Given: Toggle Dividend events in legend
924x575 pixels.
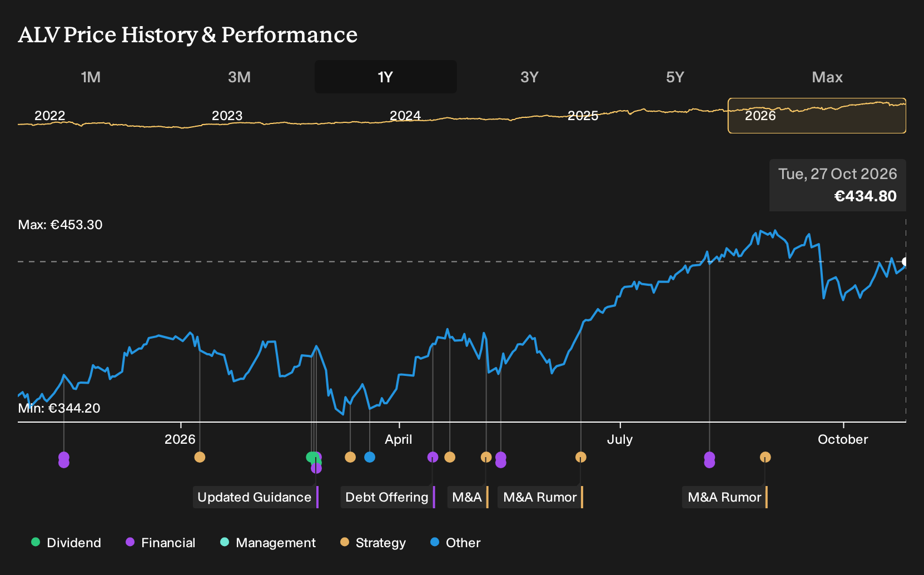Looking at the screenshot, I should pyautogui.click(x=66, y=543).
